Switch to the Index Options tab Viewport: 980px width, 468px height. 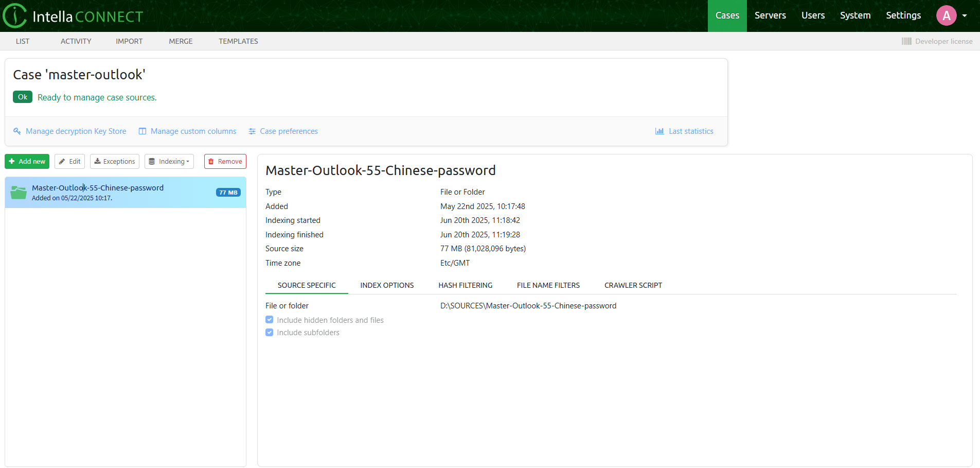click(387, 285)
